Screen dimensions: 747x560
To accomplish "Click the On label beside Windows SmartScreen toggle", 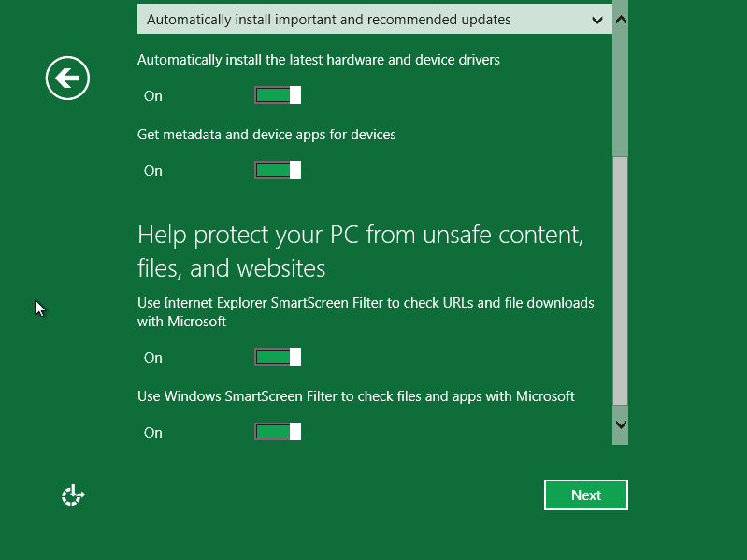I will pos(153,433).
